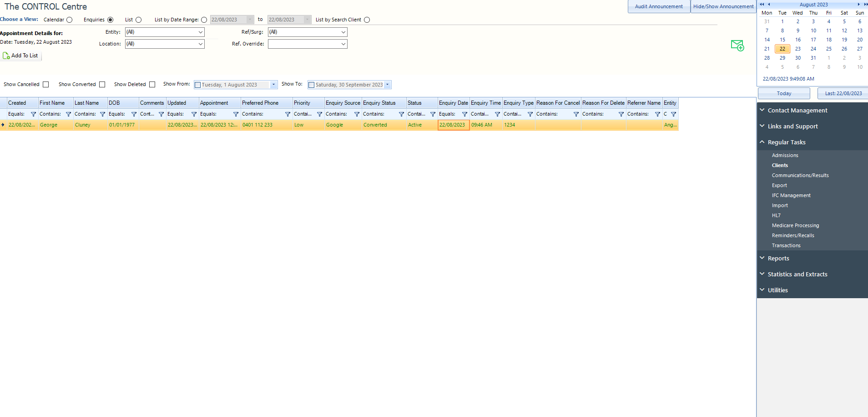Viewport: 868px width, 417px height.
Task: Open the Last Name column filter icon
Action: coord(102,114)
